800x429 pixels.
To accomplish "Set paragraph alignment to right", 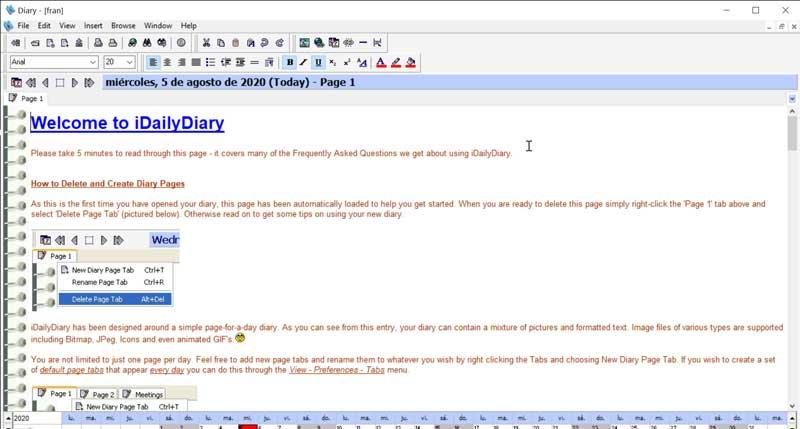I will 182,62.
